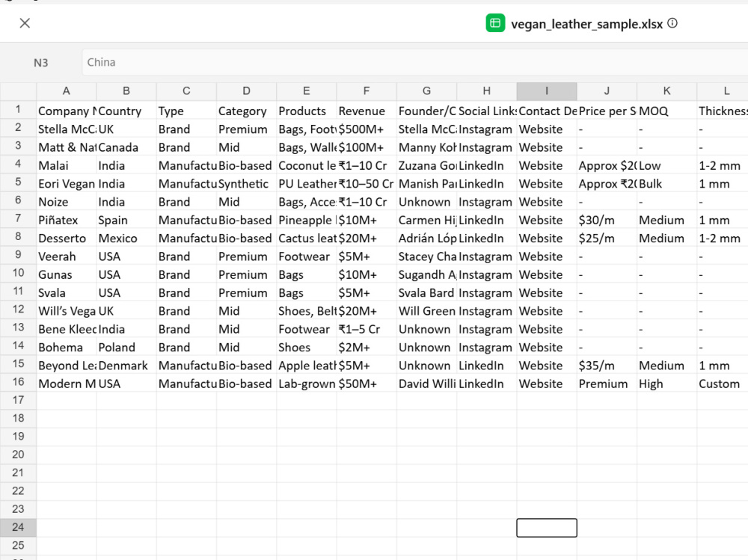Click the Premium price cell in row 16

[607, 384]
